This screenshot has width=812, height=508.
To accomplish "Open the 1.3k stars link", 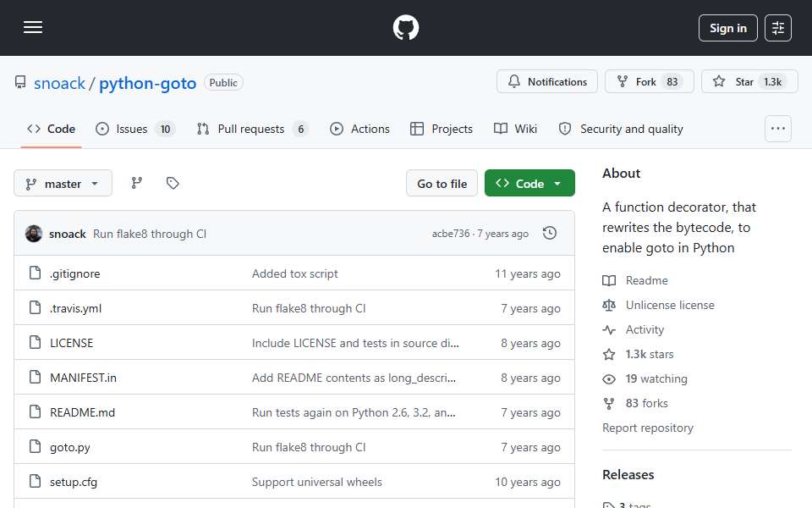I will tap(650, 355).
